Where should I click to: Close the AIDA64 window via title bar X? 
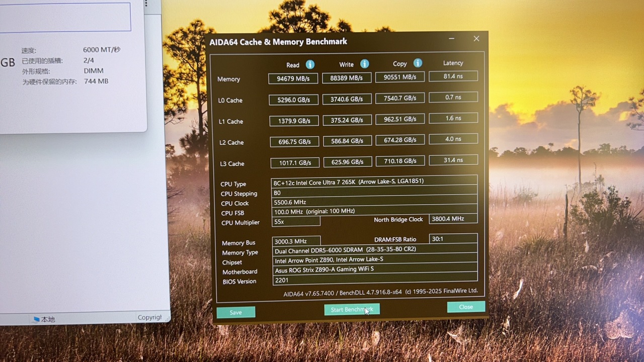click(x=476, y=39)
